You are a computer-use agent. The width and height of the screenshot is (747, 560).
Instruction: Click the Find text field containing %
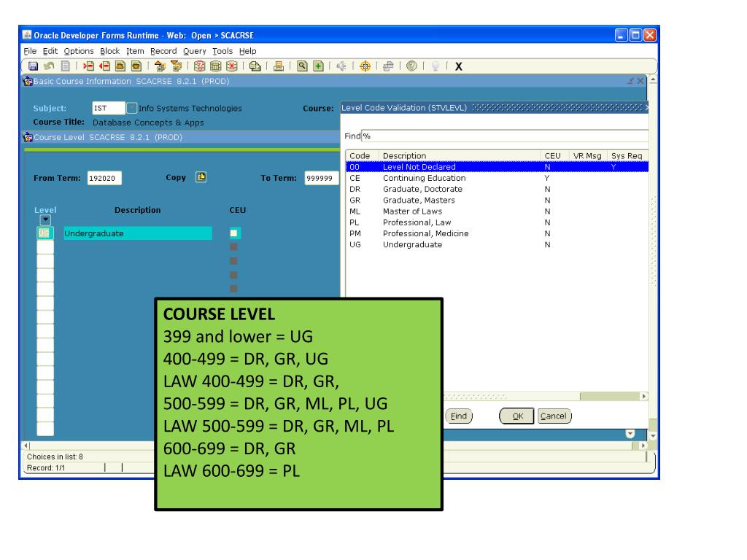505,136
